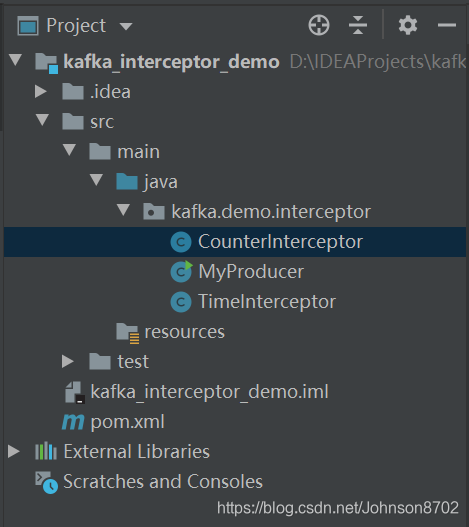Collapse the java source folder arrow
The width and height of the screenshot is (469, 527).
tap(96, 180)
